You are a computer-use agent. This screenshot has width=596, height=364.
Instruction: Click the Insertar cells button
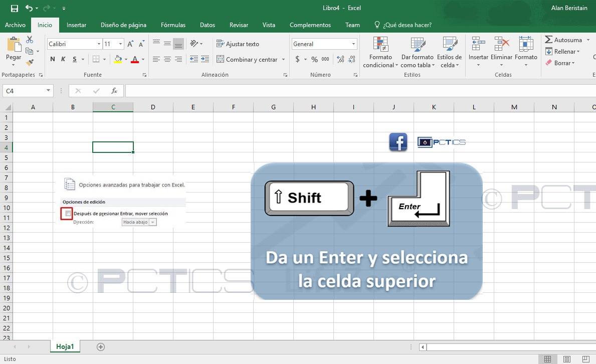click(478, 51)
